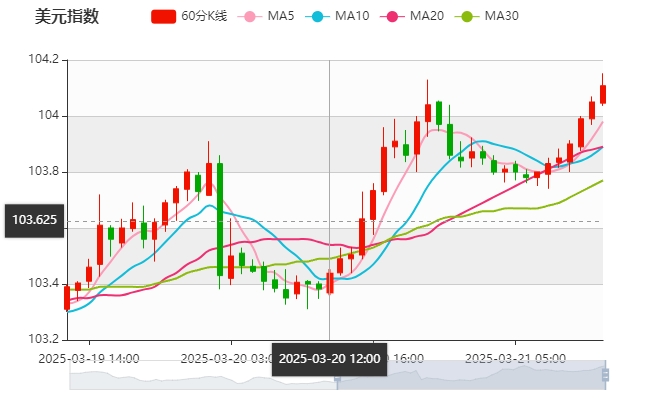Viewport: 670px width, 400px height.
Task: Click the 美元指数 chart title
Action: pyautogui.click(x=66, y=16)
